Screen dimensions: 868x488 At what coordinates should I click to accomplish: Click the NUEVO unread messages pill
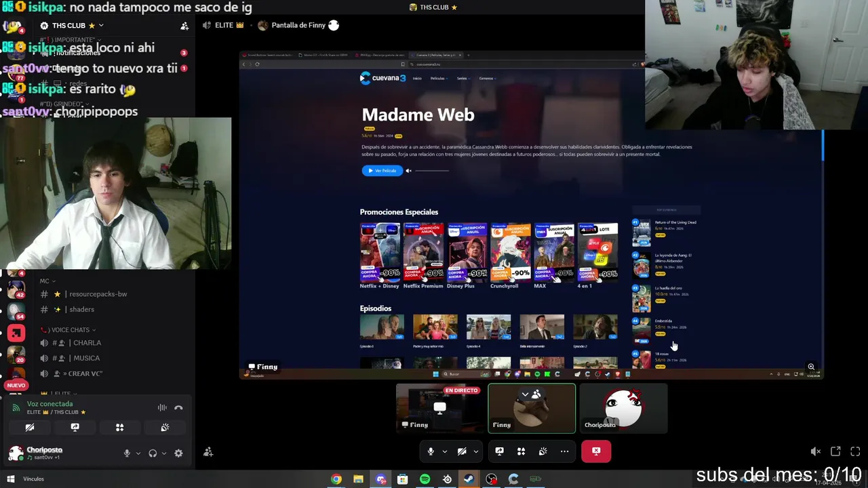[x=16, y=385]
